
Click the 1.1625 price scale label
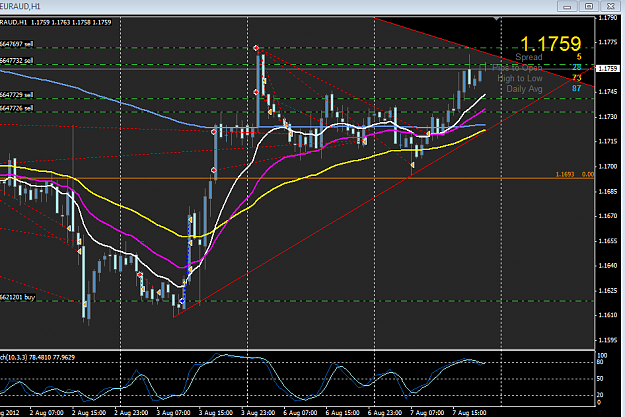point(607,291)
